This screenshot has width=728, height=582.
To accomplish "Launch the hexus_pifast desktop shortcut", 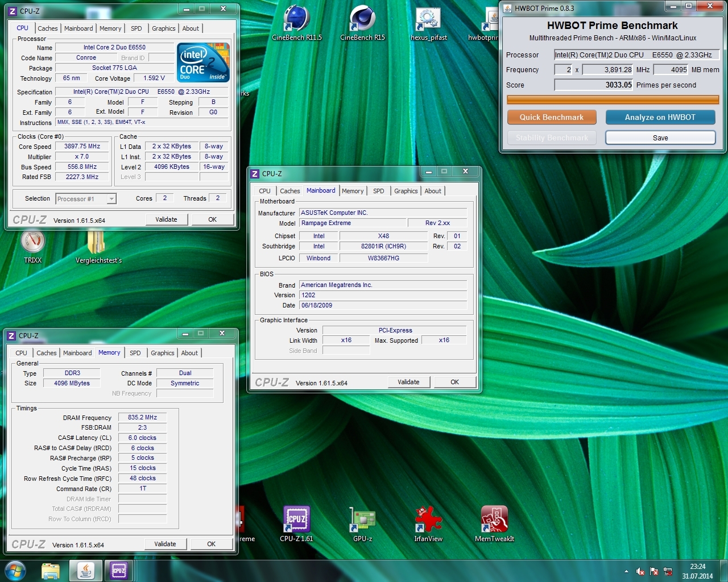I will [428, 23].
